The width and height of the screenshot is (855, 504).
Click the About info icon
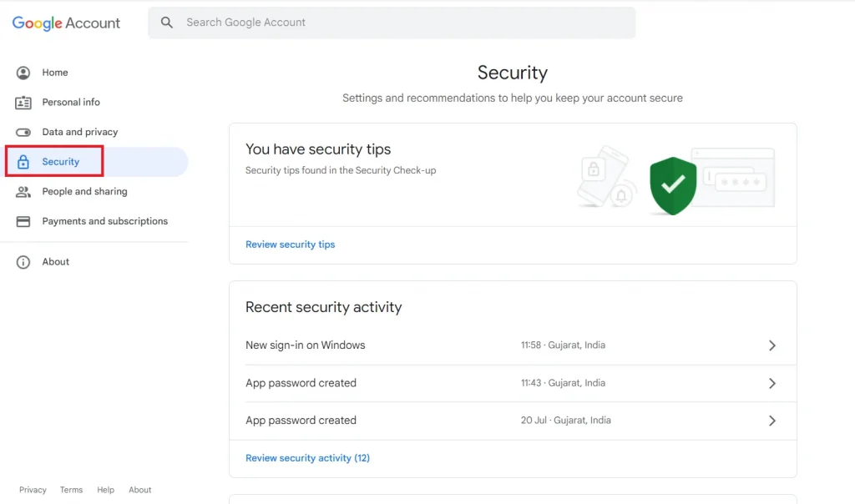pyautogui.click(x=23, y=261)
